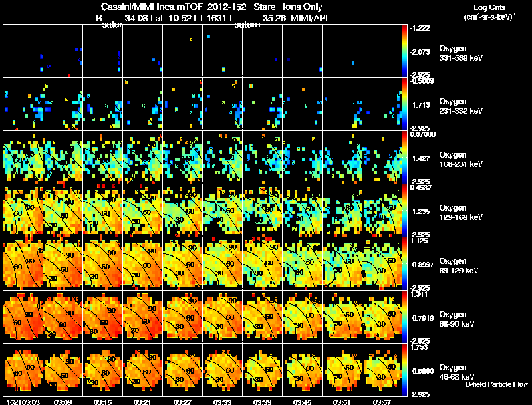The height and width of the screenshot is (405, 532).
Task: Click the Oxygen 168-231 keV label
Action: coord(461,160)
